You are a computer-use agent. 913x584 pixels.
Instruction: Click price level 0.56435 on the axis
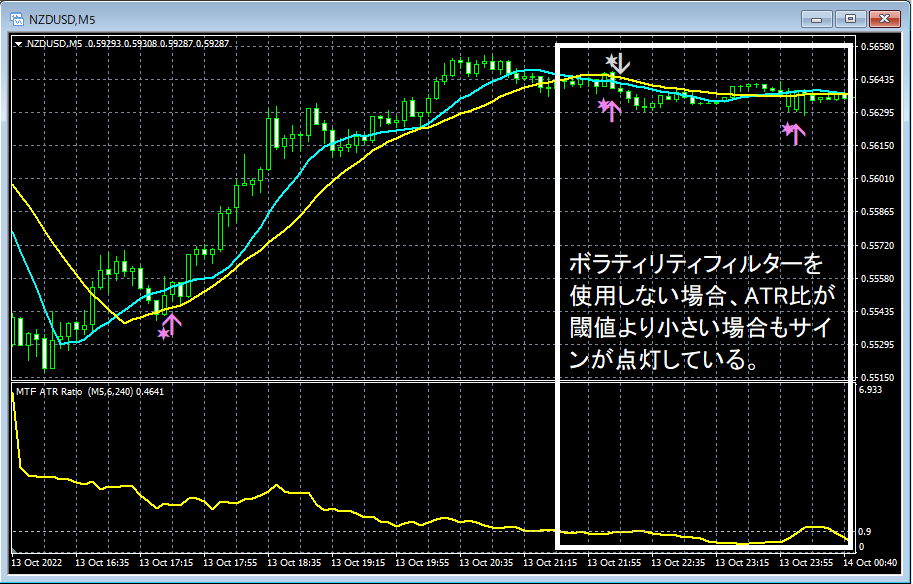(877, 80)
